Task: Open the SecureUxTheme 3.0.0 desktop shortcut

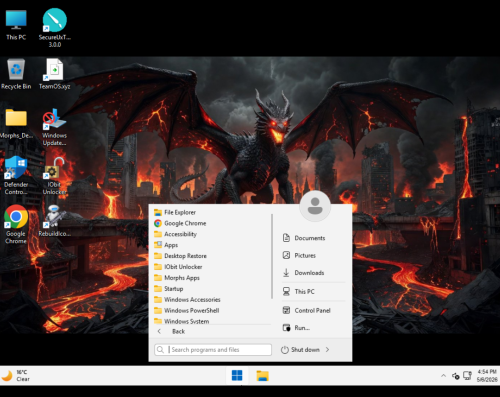Action: (55, 28)
